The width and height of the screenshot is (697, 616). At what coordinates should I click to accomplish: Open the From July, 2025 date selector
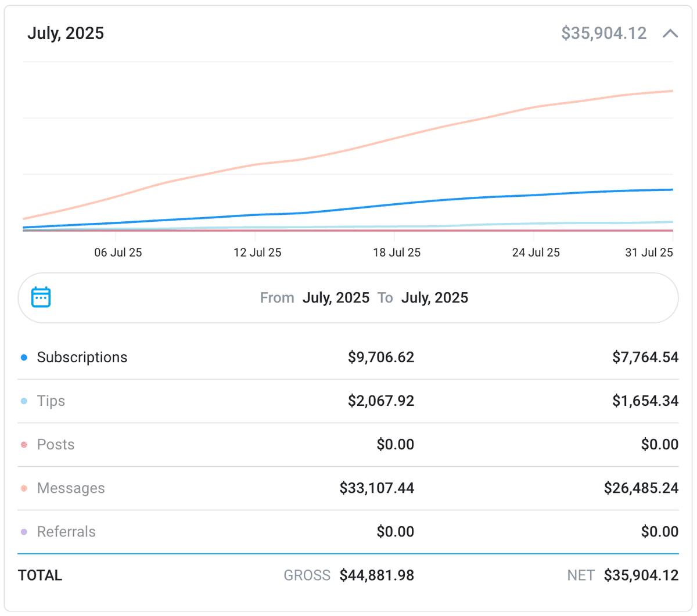click(x=336, y=297)
